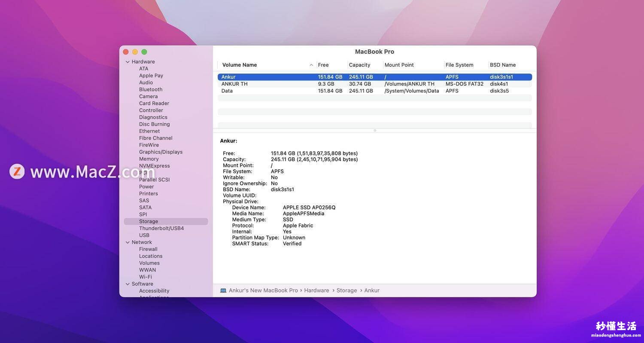Screen dimensions: 644x343
Task: Open Firewall under Network
Action: (x=148, y=249)
